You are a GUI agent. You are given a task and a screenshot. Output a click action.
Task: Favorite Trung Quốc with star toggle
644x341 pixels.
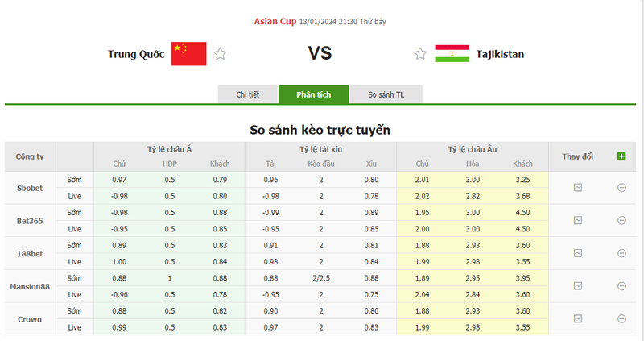coord(220,54)
